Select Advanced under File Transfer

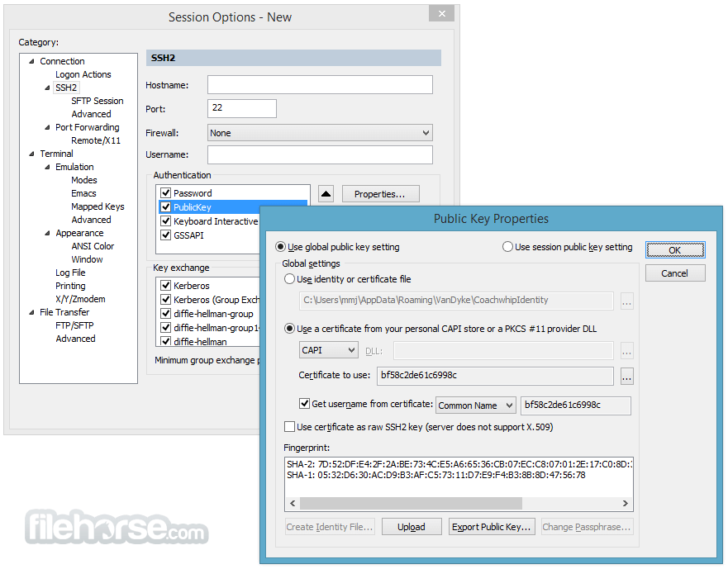(x=75, y=339)
